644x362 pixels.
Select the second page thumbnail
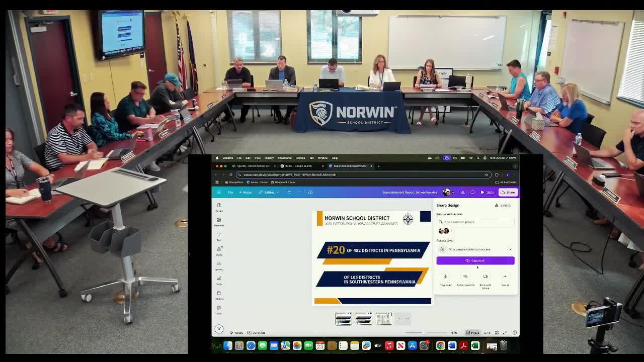(363, 319)
